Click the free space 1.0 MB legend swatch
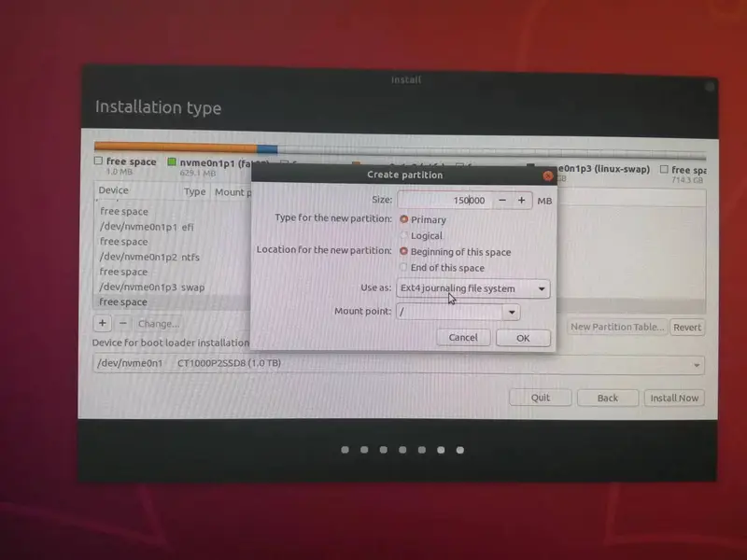The image size is (747, 560). [x=98, y=161]
